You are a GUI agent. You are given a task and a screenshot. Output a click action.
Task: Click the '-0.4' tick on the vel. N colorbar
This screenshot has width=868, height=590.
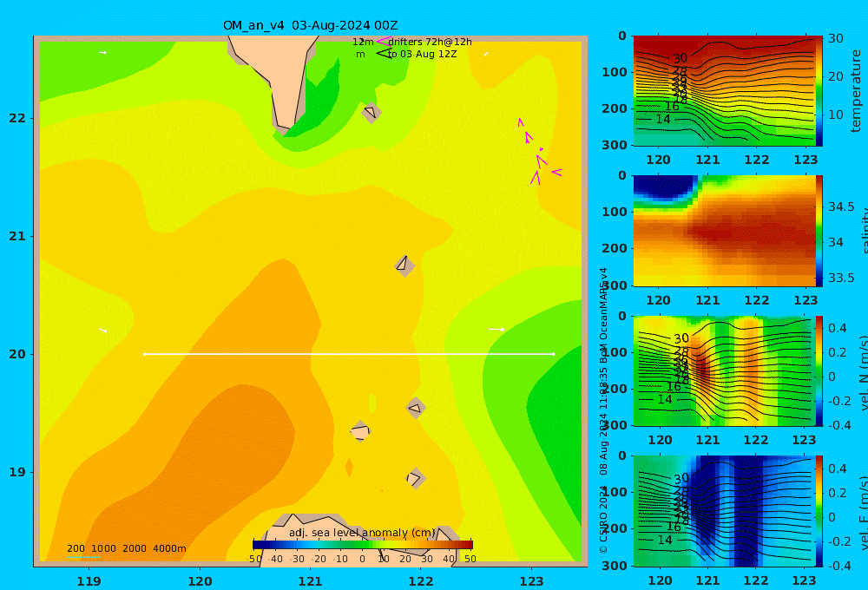pos(839,425)
